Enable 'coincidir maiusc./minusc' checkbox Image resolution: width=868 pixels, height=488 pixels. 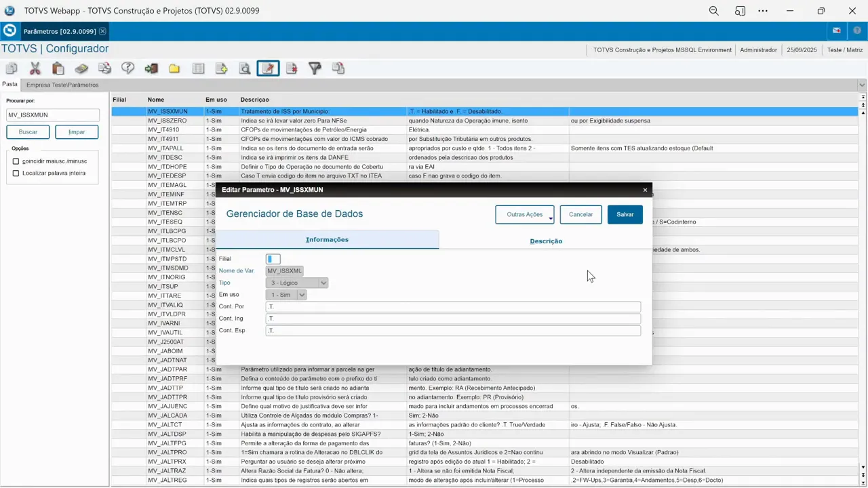(16, 161)
